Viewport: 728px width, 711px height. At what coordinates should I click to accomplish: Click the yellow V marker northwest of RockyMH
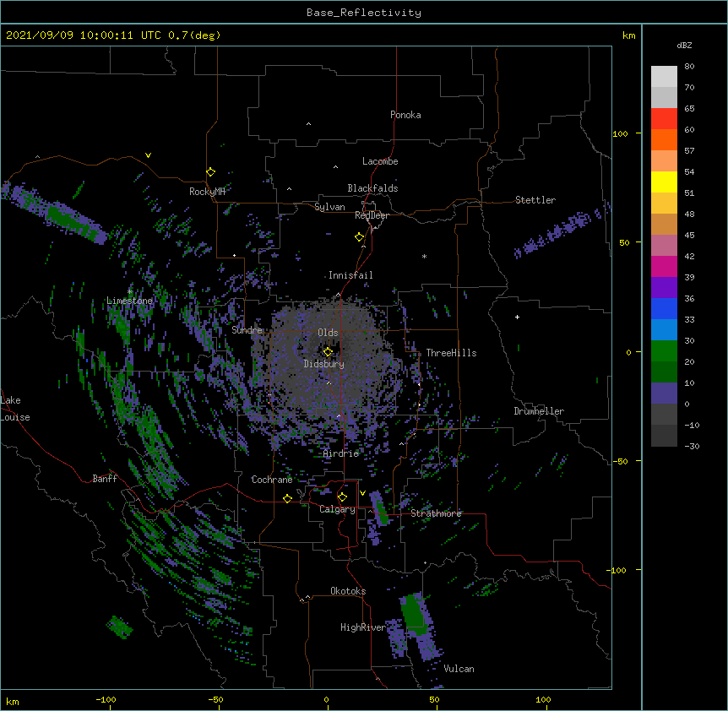(148, 155)
